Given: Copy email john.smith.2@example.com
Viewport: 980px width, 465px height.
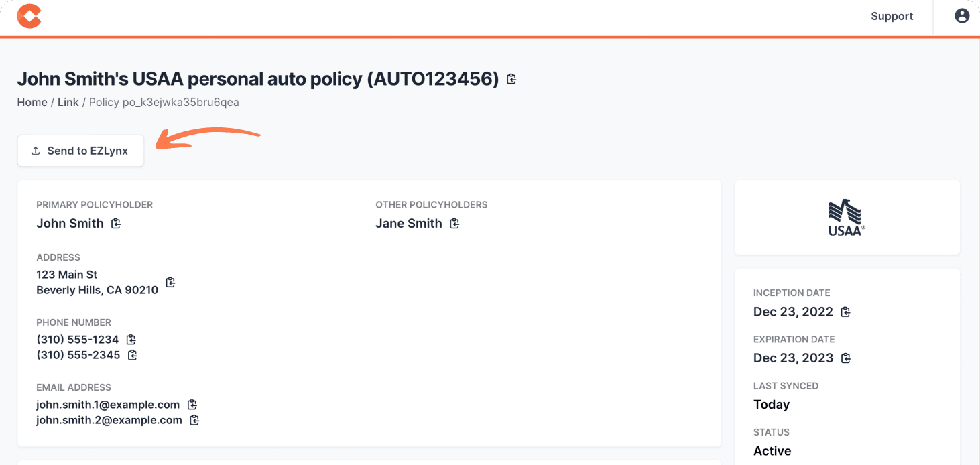Looking at the screenshot, I should [x=194, y=421].
